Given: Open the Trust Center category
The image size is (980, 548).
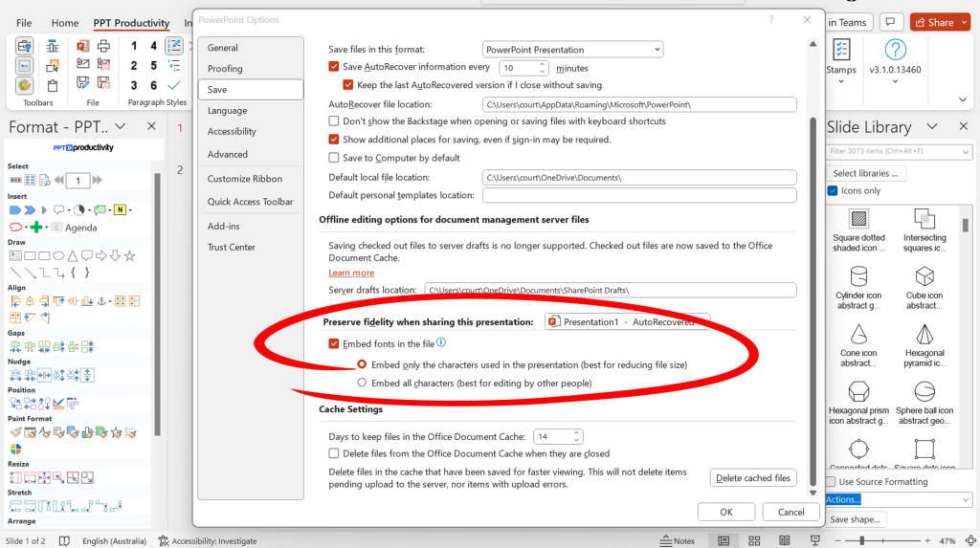Looking at the screenshot, I should pos(251,247).
